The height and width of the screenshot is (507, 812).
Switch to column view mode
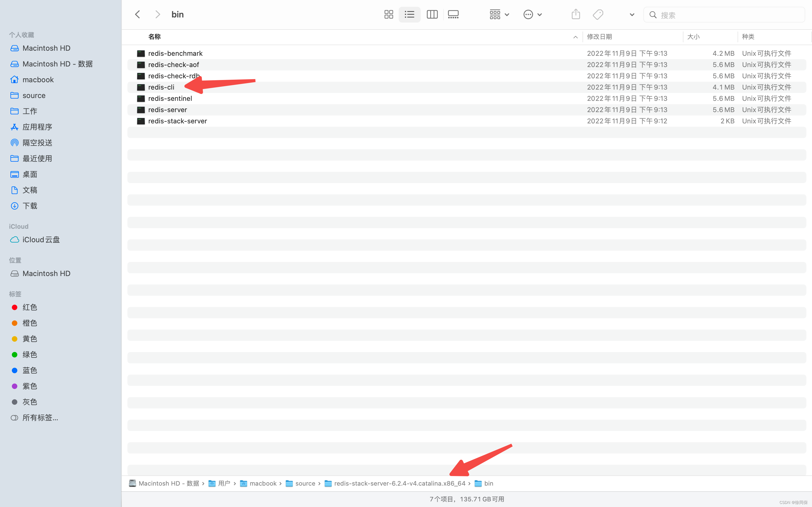click(x=432, y=14)
